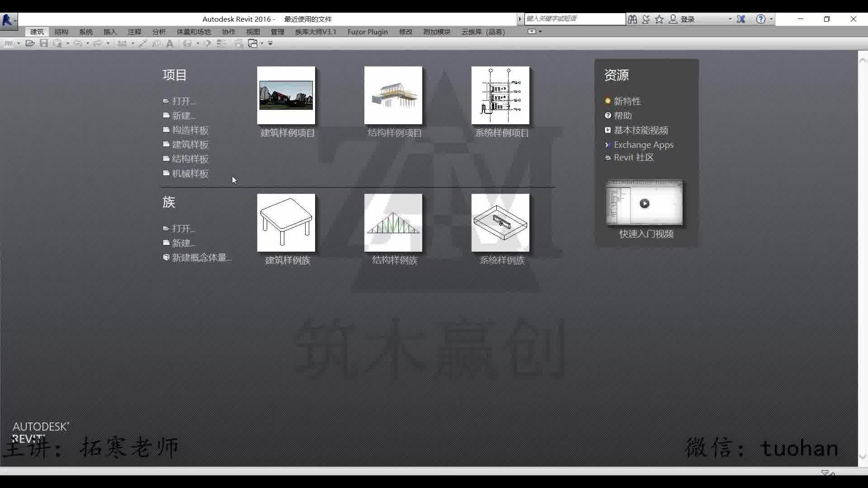
Task: Expand the Customize Quick Access Toolbar arrow
Action: tap(270, 43)
